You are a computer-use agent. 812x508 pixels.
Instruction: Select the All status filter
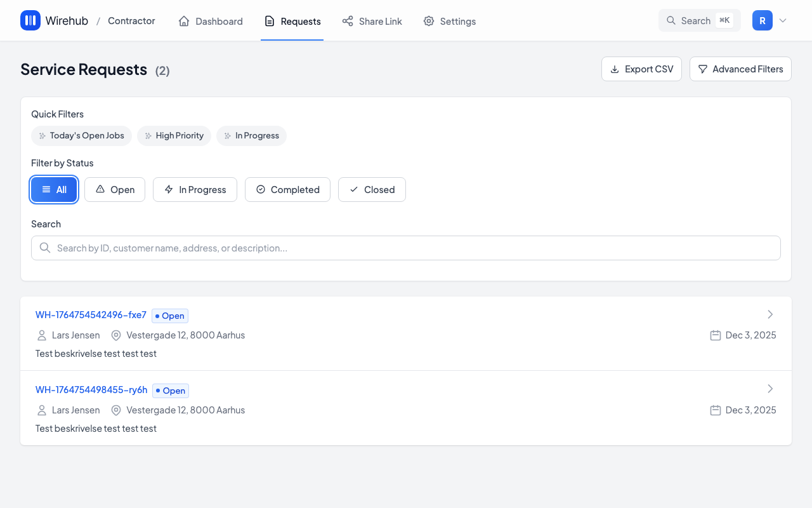tap(54, 189)
